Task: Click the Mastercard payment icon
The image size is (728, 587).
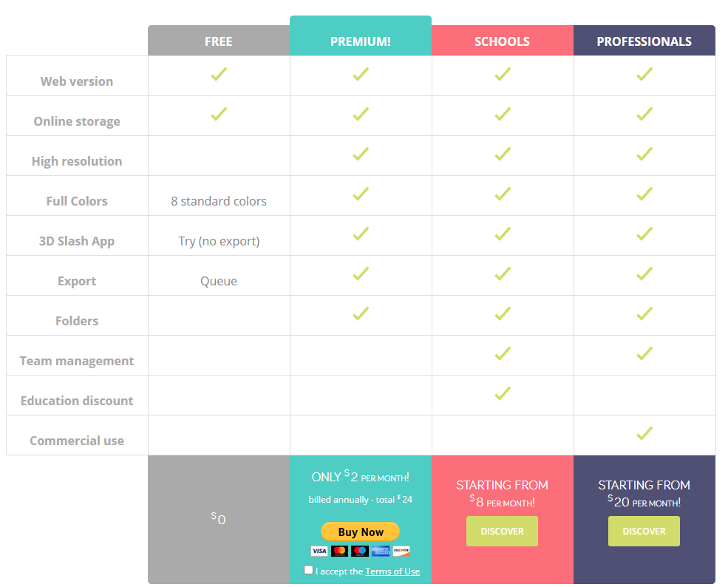Action: [339, 551]
